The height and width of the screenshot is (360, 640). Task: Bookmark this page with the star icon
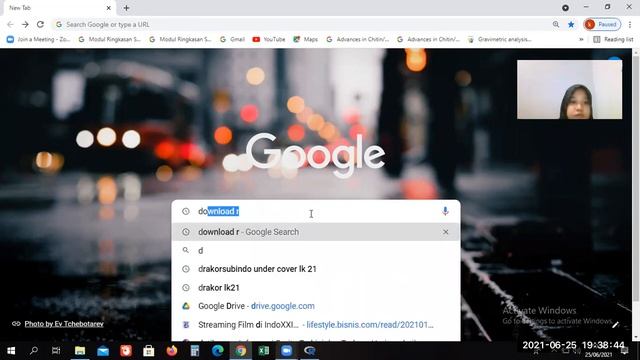coord(571,24)
